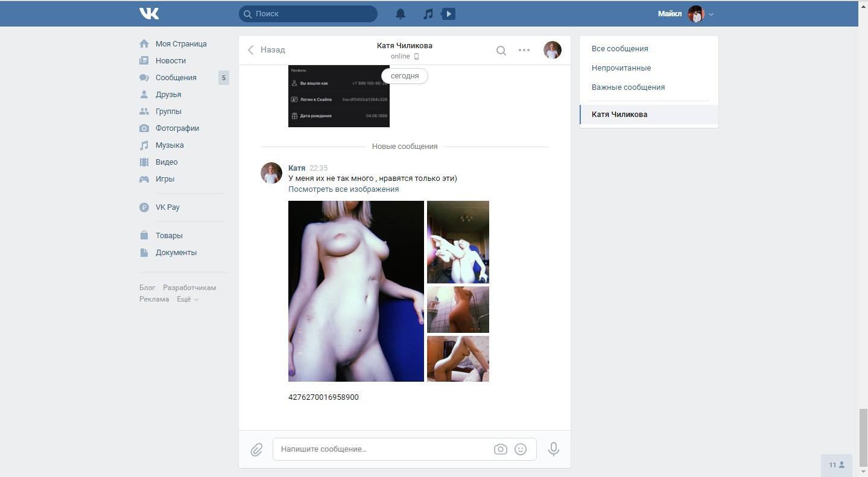Open Сообщения in the left sidebar
Screen dimensions: 868x477
176,77
